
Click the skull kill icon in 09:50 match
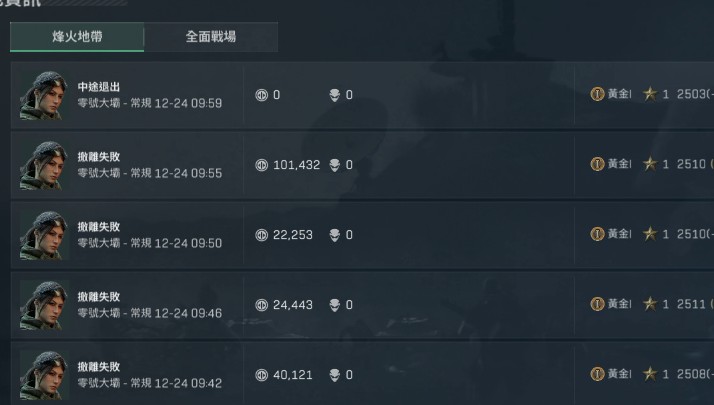coord(335,235)
